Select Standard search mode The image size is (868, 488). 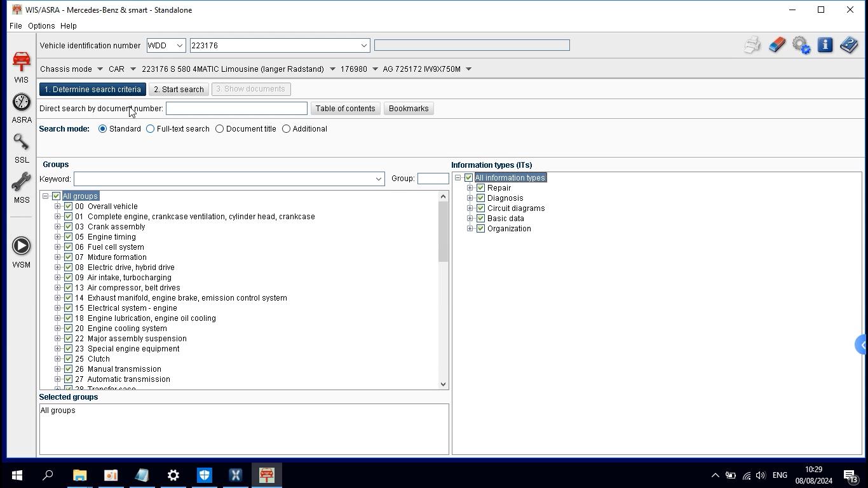[102, 129]
